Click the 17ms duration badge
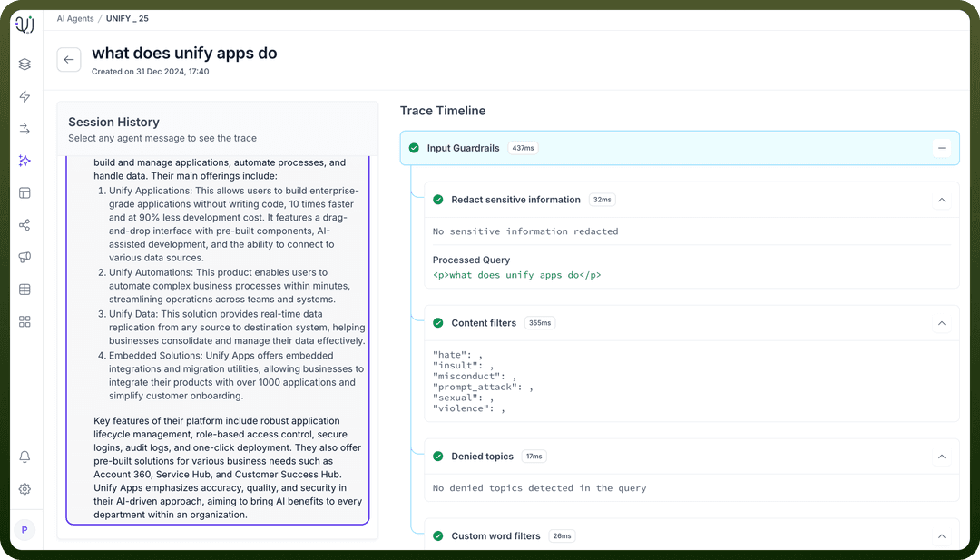 pyautogui.click(x=534, y=457)
